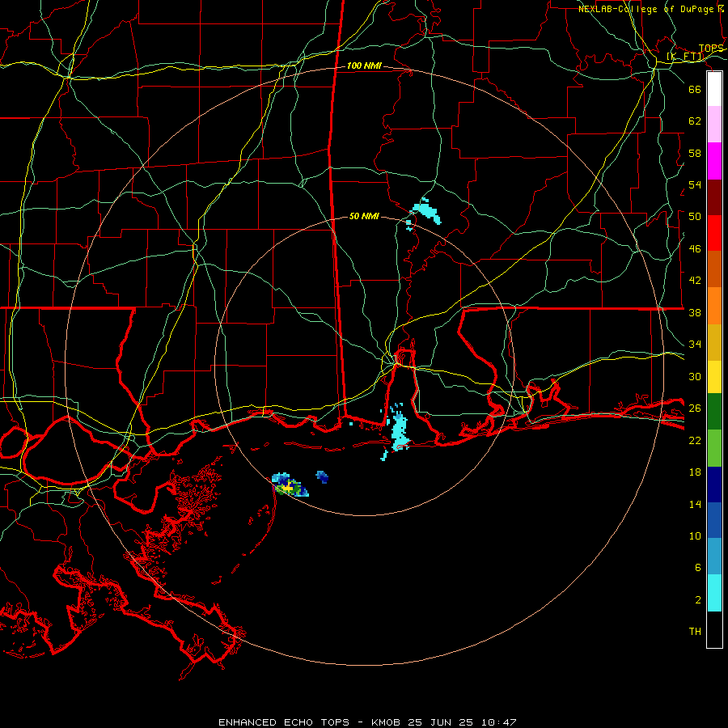
Task: Click the legend value "26"
Action: point(695,408)
